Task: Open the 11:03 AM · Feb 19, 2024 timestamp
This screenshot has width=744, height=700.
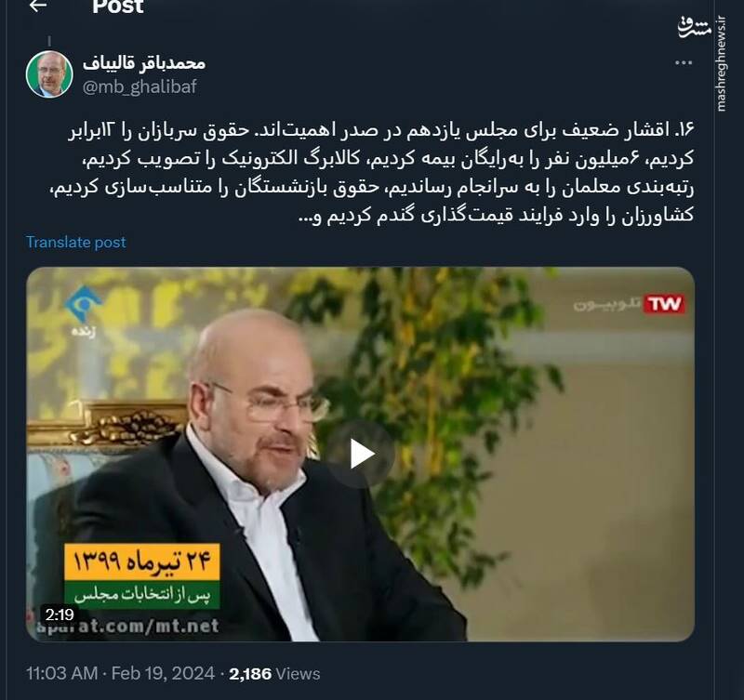Action: coord(121,673)
